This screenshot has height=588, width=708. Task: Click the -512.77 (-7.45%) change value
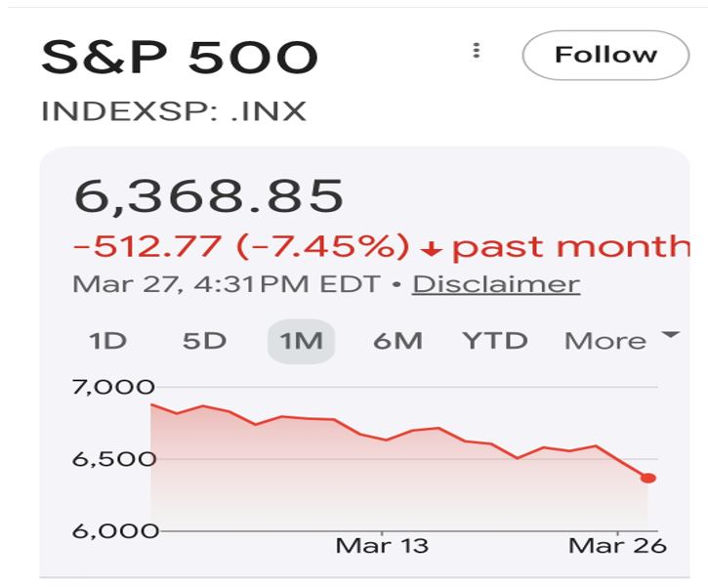coord(241,247)
